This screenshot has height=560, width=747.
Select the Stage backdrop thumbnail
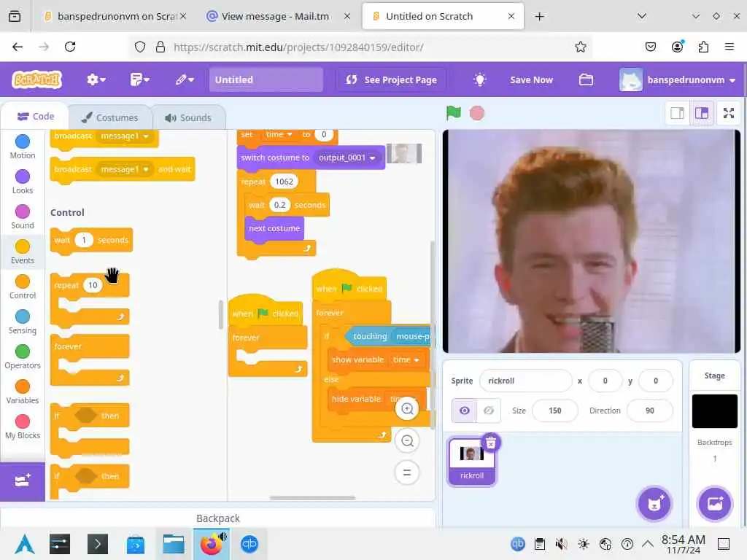pyautogui.click(x=715, y=411)
